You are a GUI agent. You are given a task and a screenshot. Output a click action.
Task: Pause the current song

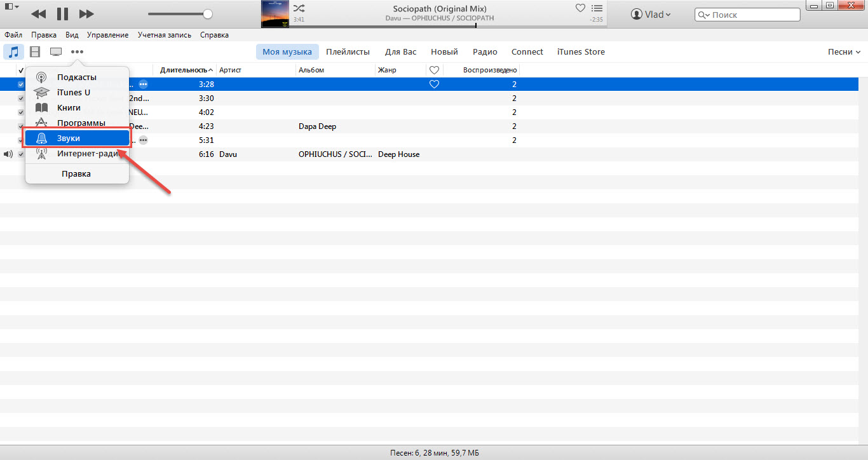tap(62, 13)
